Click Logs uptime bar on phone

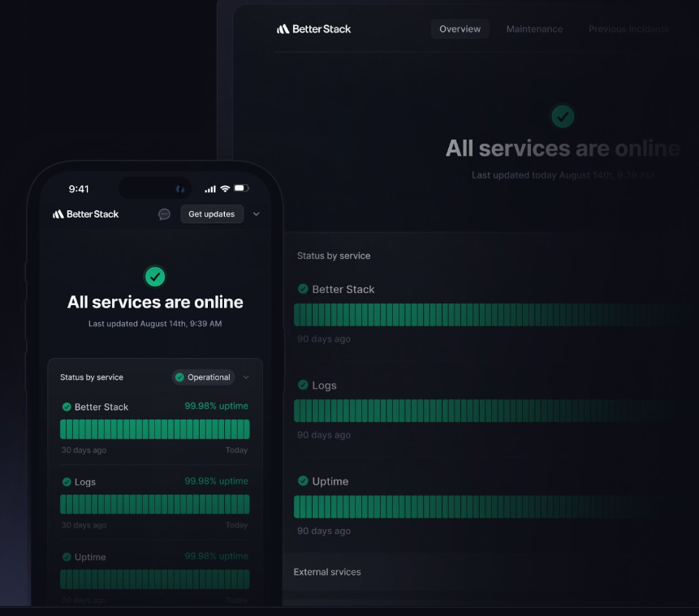click(x=155, y=504)
